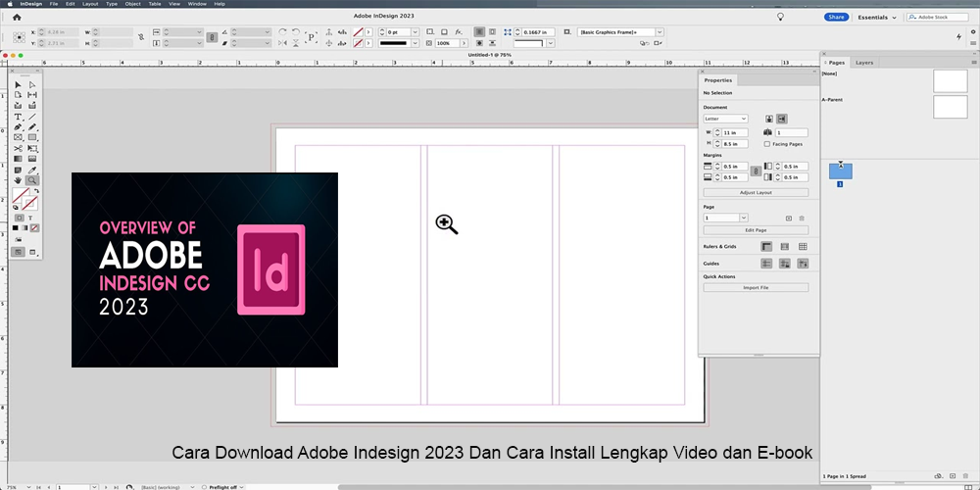This screenshot has height=490, width=980.
Task: Toggle Facing Pages checkbox
Action: (767, 144)
